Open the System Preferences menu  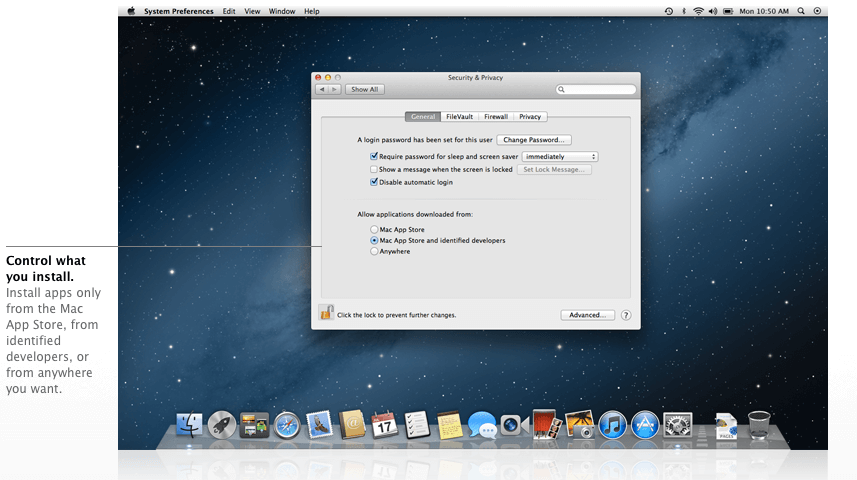click(179, 11)
